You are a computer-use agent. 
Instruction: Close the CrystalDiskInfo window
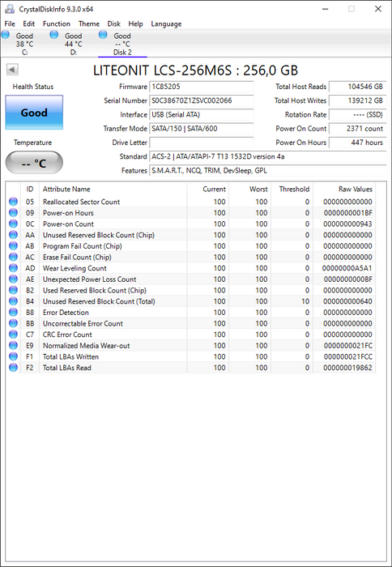pyautogui.click(x=378, y=9)
